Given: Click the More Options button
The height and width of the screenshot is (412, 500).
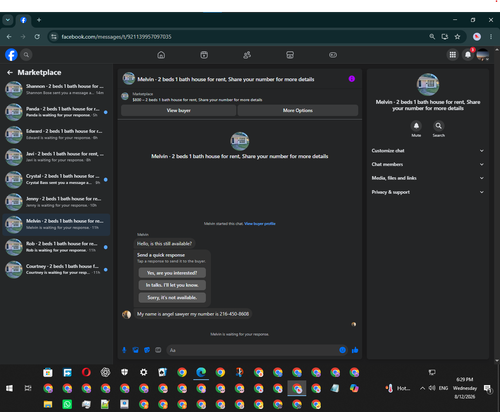Looking at the screenshot, I should [x=298, y=110].
